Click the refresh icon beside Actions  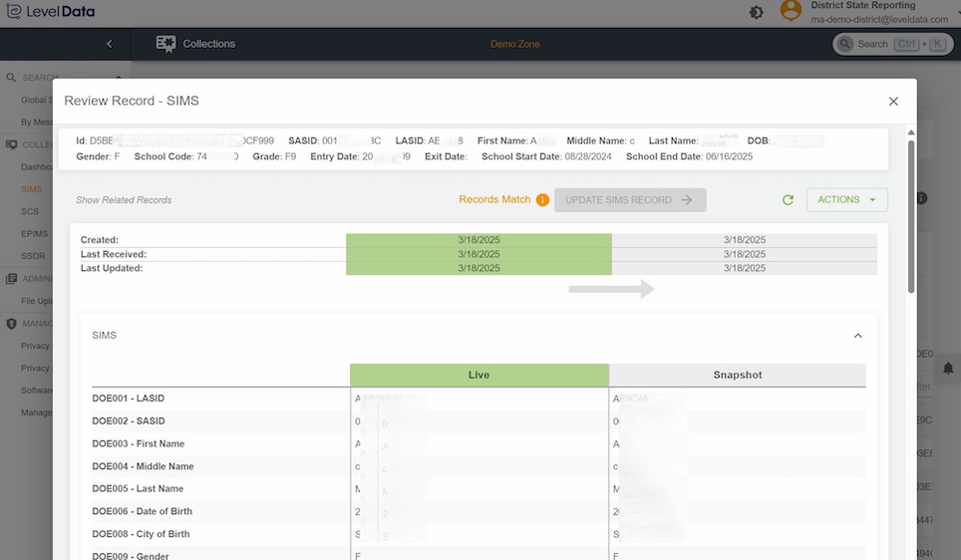click(788, 200)
